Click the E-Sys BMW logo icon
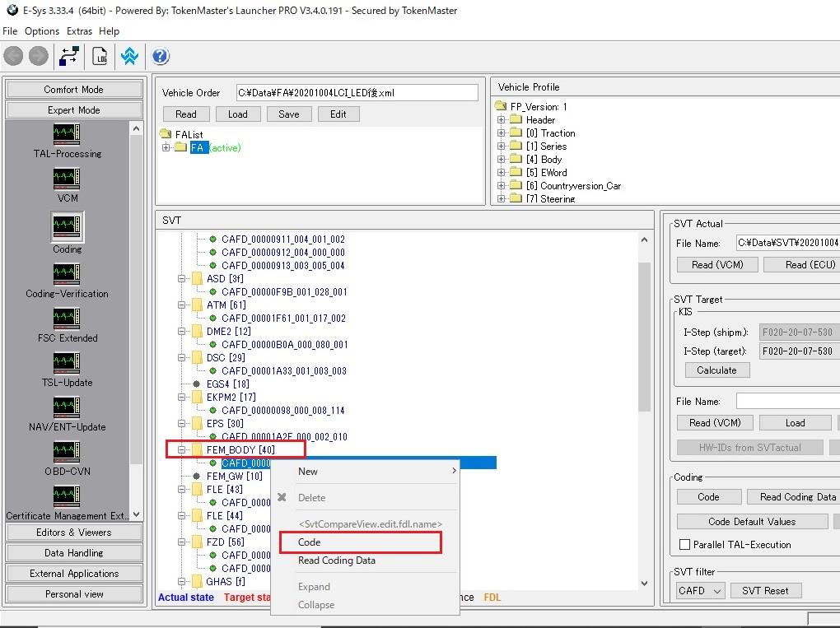 [12, 10]
